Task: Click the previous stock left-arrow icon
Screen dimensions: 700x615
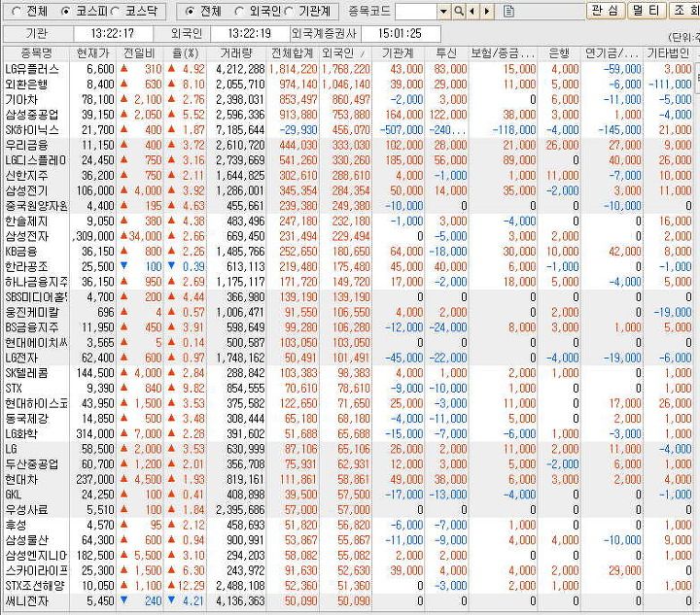Action: point(472,11)
